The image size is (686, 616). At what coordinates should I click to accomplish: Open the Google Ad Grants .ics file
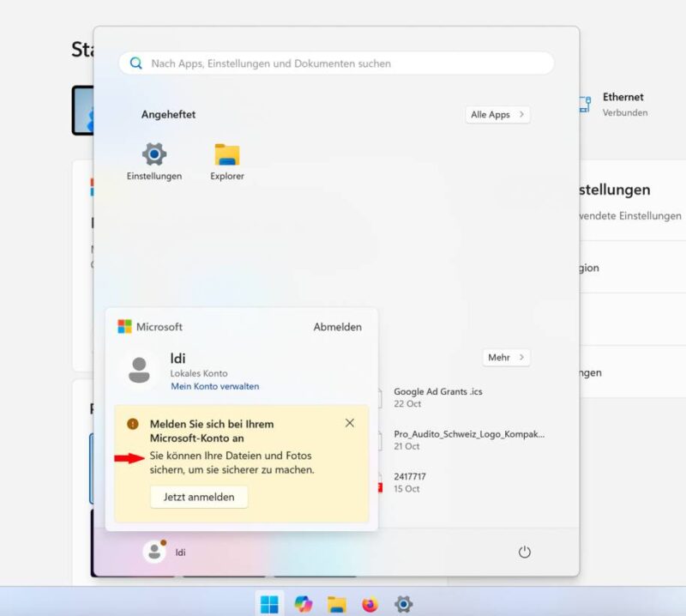coord(437,396)
